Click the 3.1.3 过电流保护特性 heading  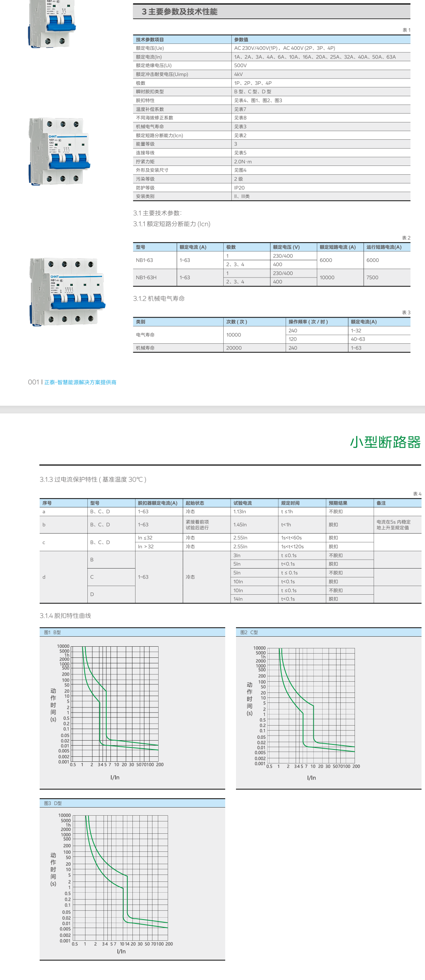(93, 480)
